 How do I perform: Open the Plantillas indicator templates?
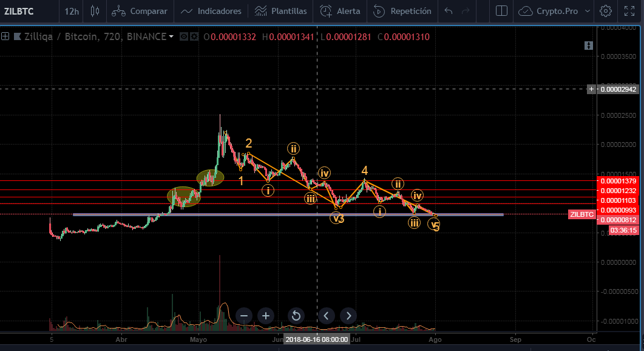click(280, 11)
